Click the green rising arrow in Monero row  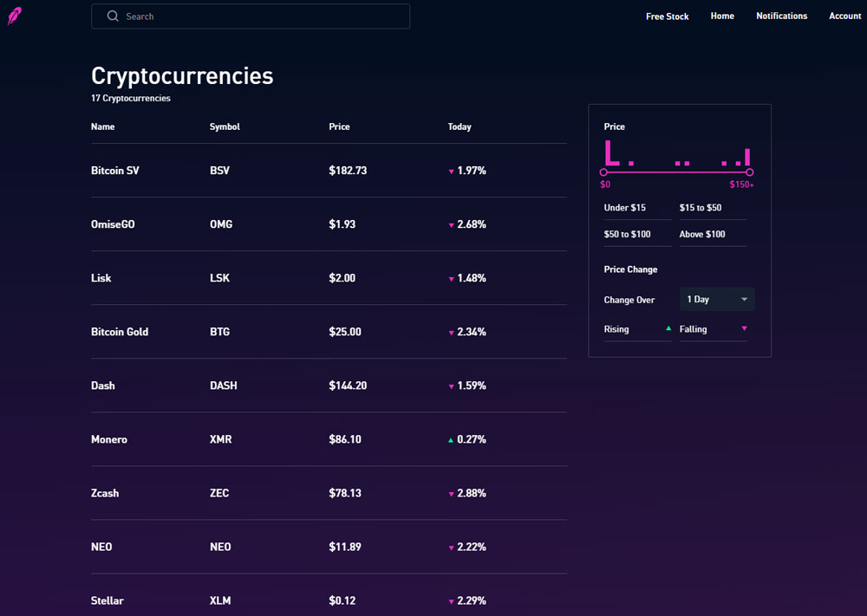(x=451, y=440)
